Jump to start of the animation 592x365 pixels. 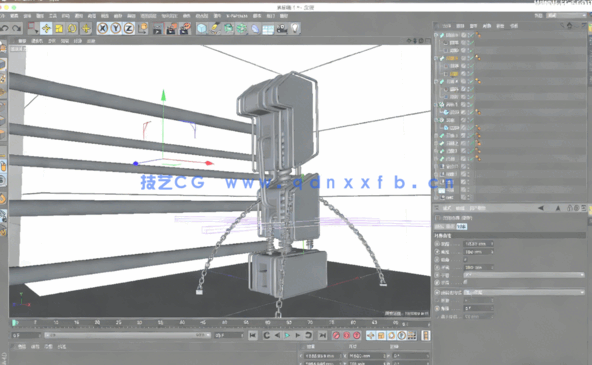point(253,335)
